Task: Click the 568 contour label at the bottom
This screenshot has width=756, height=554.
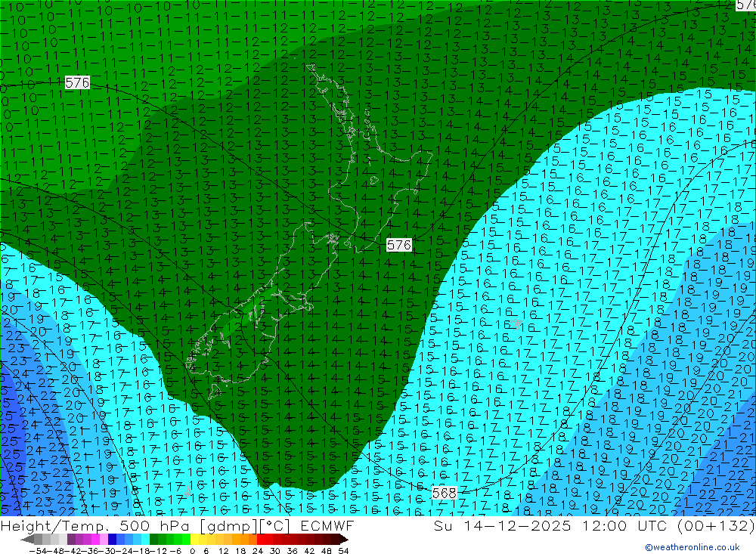Action: [445, 493]
